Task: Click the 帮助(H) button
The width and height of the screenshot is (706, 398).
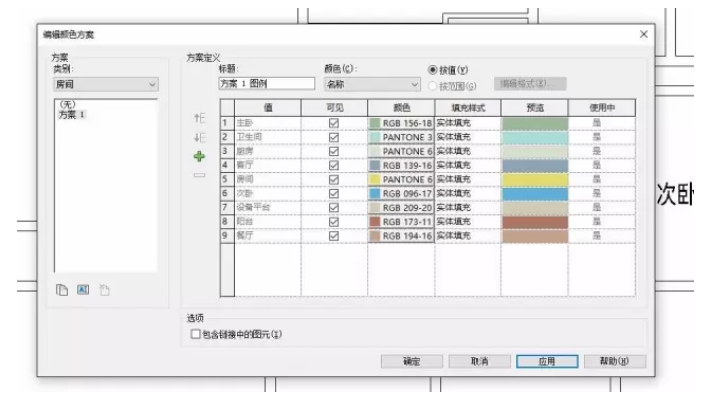Action: coord(615,361)
